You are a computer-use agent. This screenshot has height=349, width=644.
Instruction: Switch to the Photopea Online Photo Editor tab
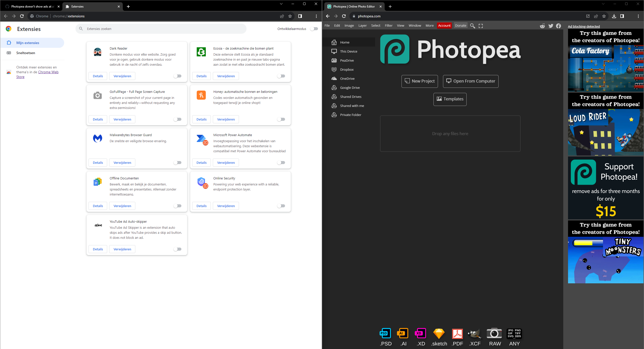(x=353, y=6)
